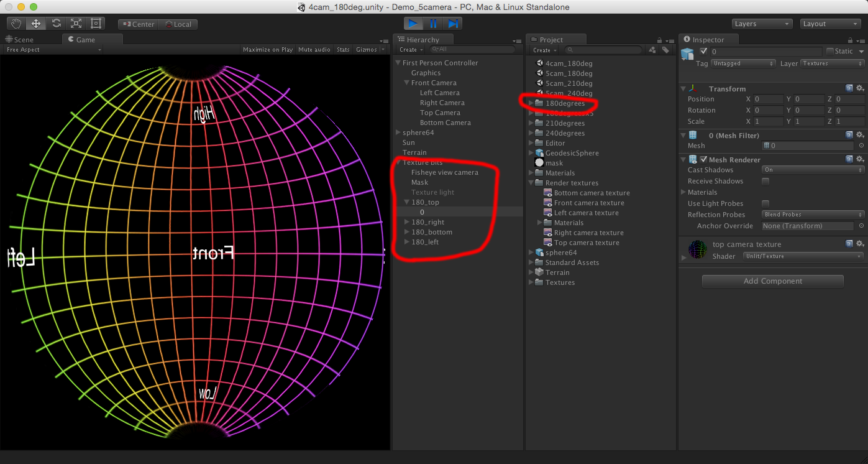Expand the sphere64 hierarchy item
868x464 pixels.
tap(398, 132)
